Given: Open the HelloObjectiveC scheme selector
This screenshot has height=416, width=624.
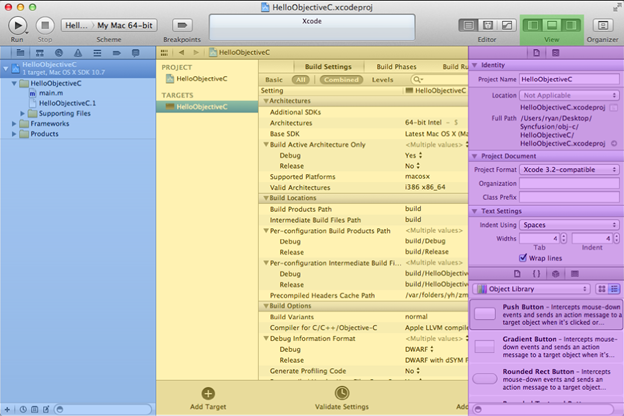Looking at the screenshot, I should pos(76,25).
